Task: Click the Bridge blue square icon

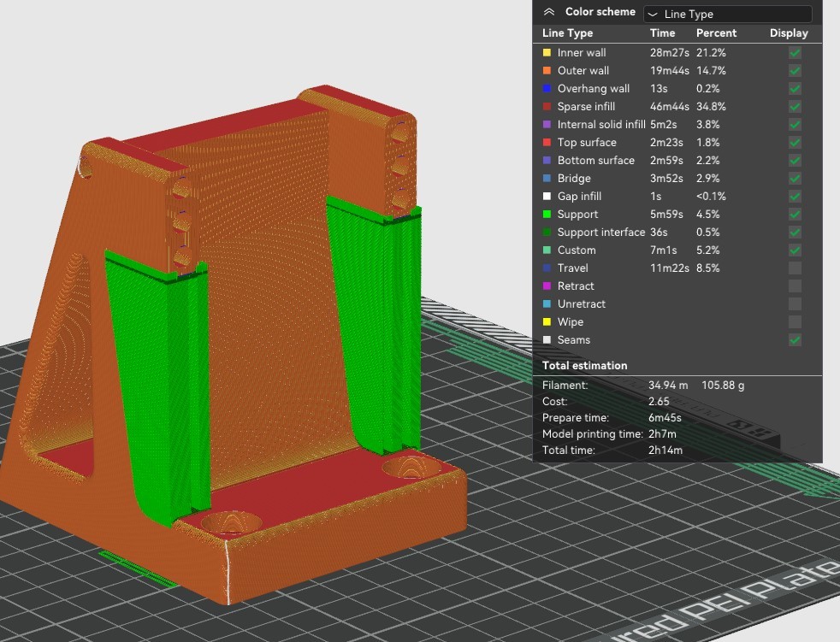Action: [547, 179]
